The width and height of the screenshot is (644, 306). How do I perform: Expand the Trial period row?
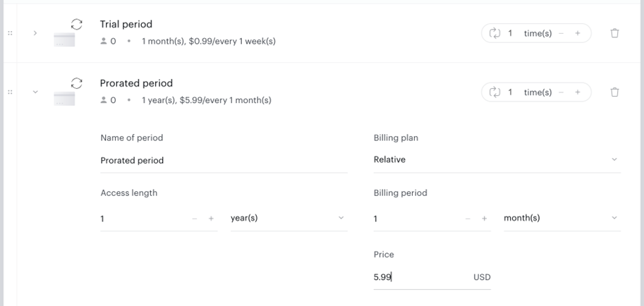pyautogui.click(x=35, y=33)
